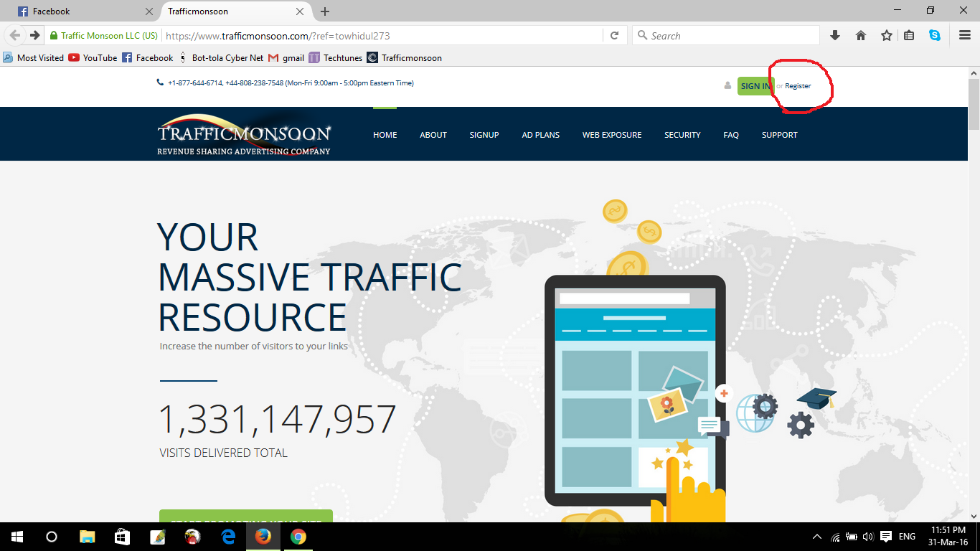Open the YouTube bookmark
980x551 pixels.
coord(93,57)
